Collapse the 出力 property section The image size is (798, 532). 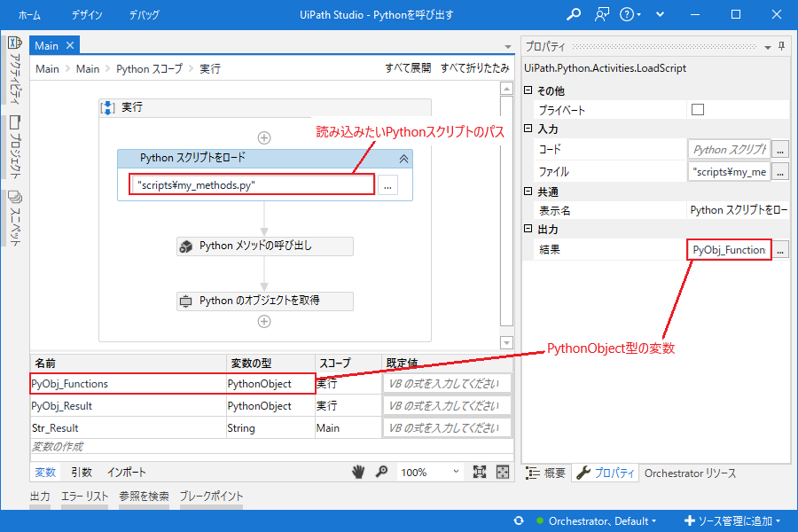(x=528, y=229)
